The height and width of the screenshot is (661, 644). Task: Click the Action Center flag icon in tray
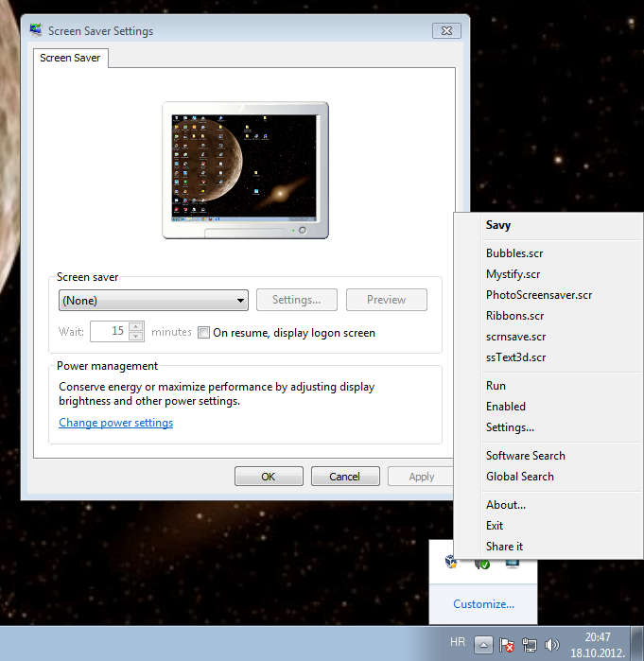click(506, 644)
